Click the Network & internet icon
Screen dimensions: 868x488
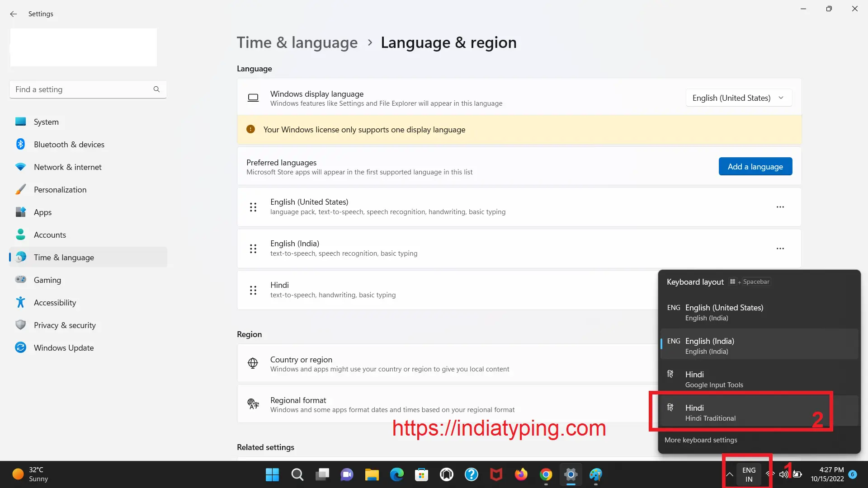click(20, 166)
